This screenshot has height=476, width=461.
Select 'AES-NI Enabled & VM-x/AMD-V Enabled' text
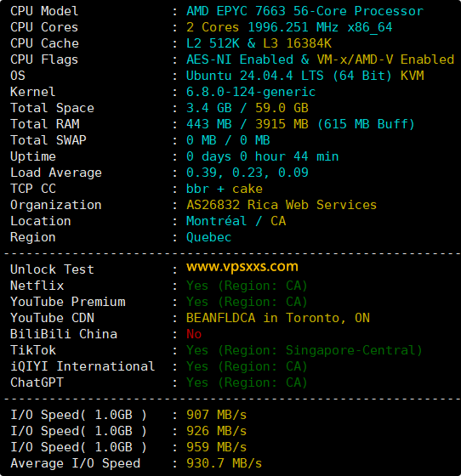coord(320,59)
